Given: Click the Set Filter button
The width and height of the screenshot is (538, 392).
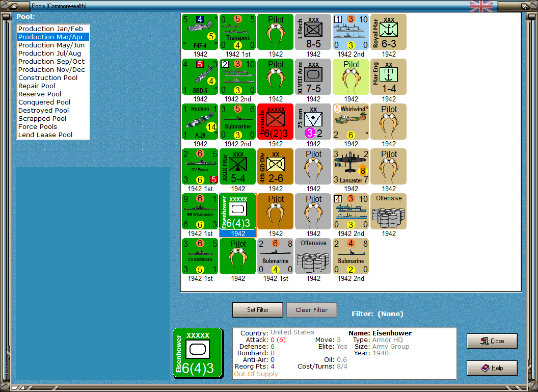Looking at the screenshot, I should (258, 310).
